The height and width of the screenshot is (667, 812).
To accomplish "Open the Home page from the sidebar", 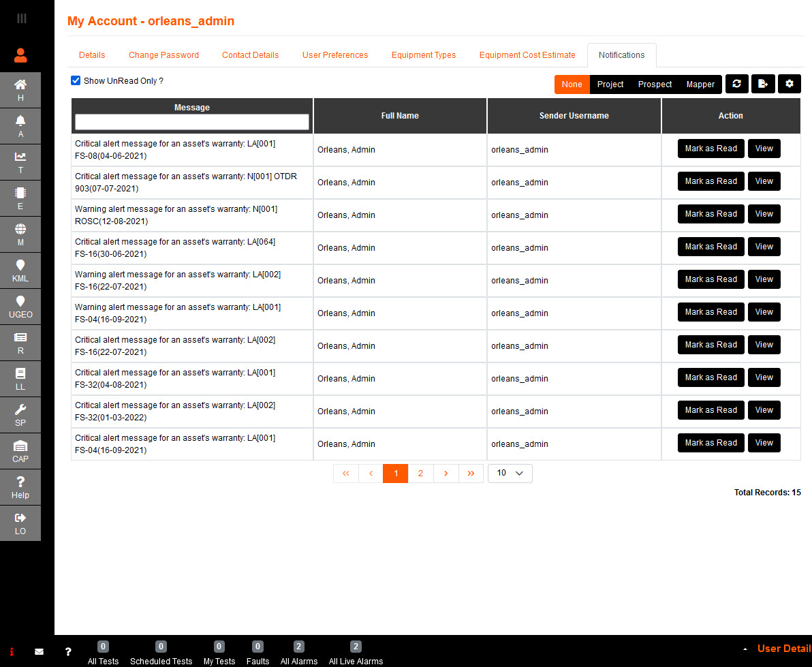I will click(20, 89).
